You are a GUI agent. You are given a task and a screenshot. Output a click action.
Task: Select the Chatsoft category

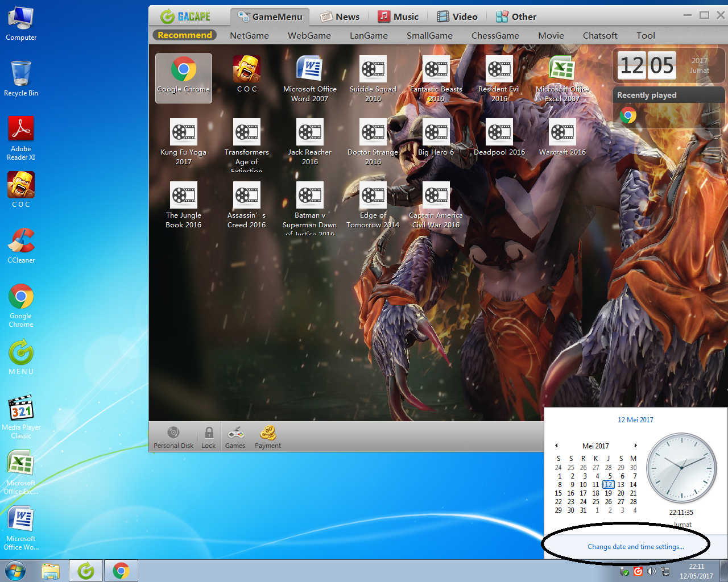600,35
